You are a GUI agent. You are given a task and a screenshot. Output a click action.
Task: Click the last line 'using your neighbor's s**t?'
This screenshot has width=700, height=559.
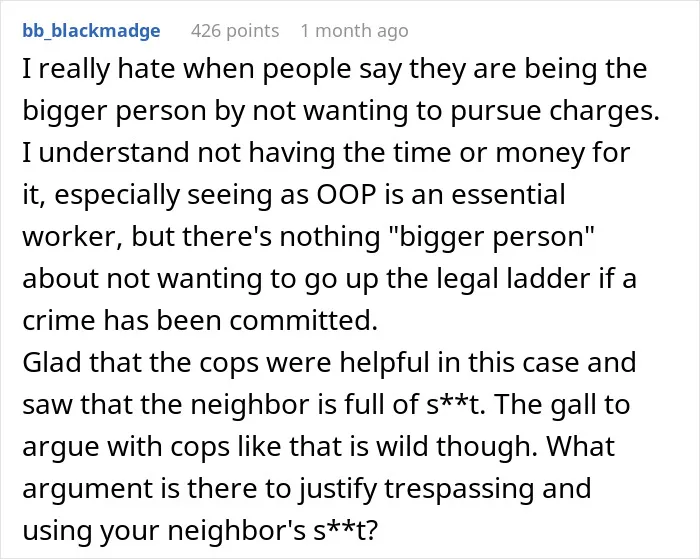pyautogui.click(x=200, y=530)
